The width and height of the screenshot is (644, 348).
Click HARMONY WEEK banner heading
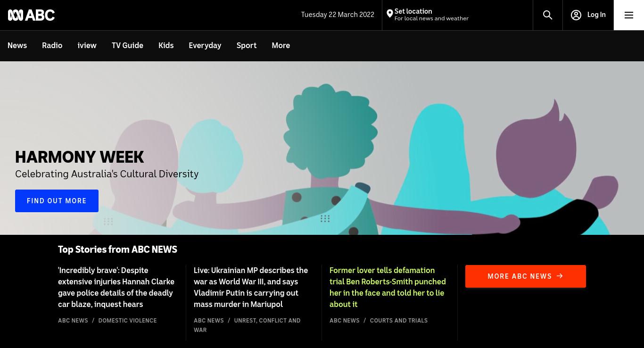80,157
